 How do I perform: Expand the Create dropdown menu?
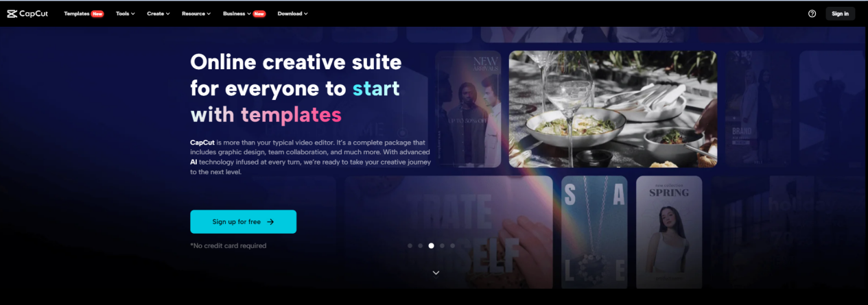tap(159, 14)
